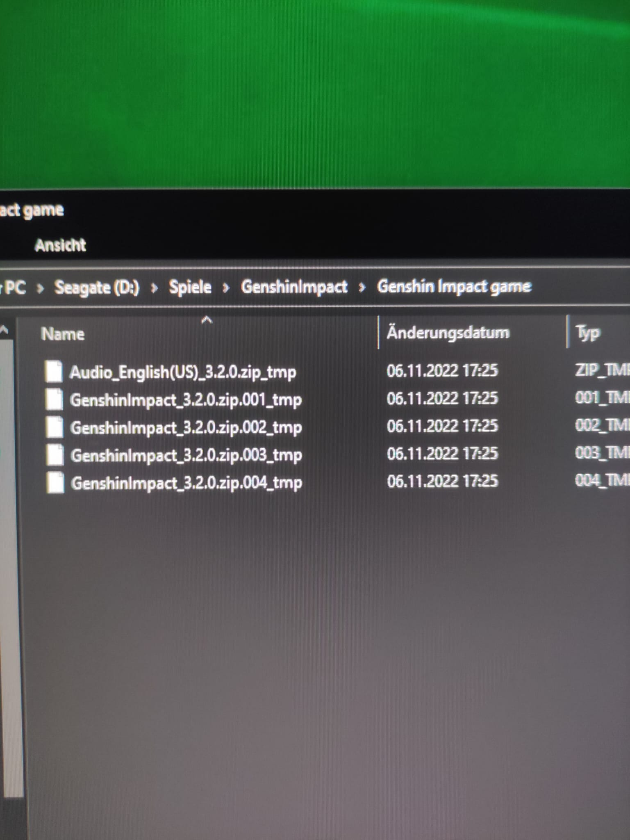This screenshot has height=840, width=630.
Task: Click the 002_TMP type cell
Action: click(x=602, y=425)
